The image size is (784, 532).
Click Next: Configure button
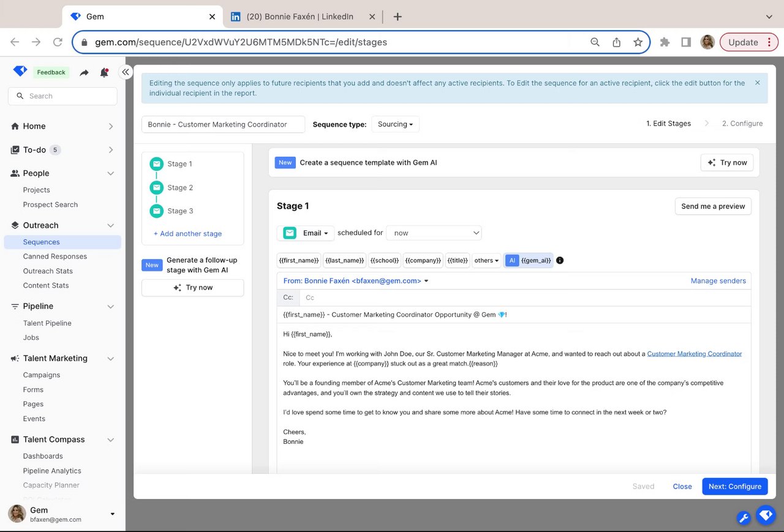735,487
